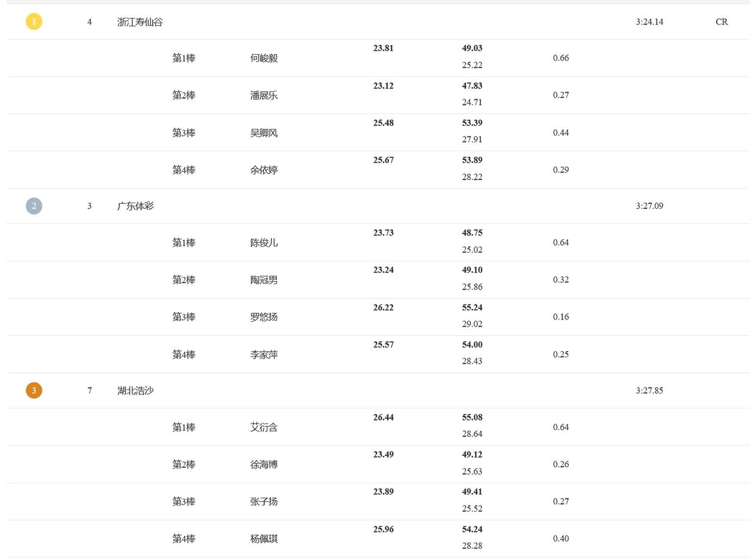This screenshot has width=756, height=558.
Task: Click final time 3:27.85
Action: [649, 391]
